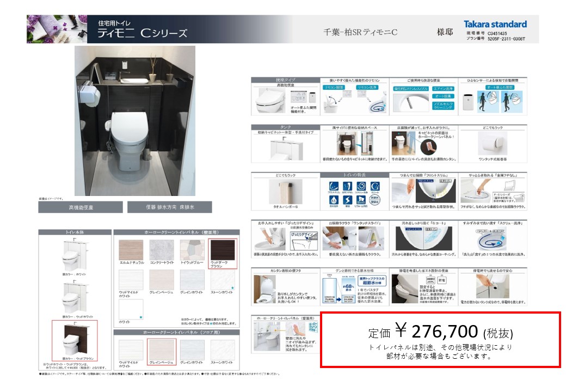
Task: Select the ウッドダークブラウン wall panel swatch
Action: tap(223, 251)
